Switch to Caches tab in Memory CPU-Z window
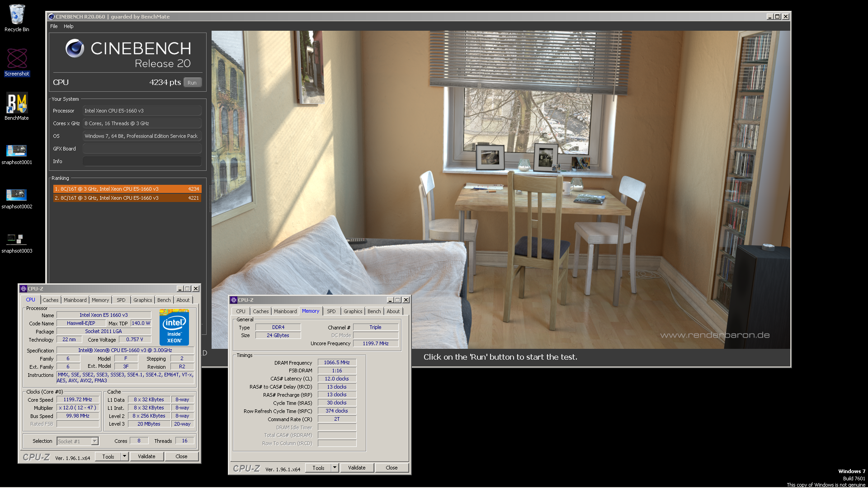The image size is (868, 488). click(261, 311)
